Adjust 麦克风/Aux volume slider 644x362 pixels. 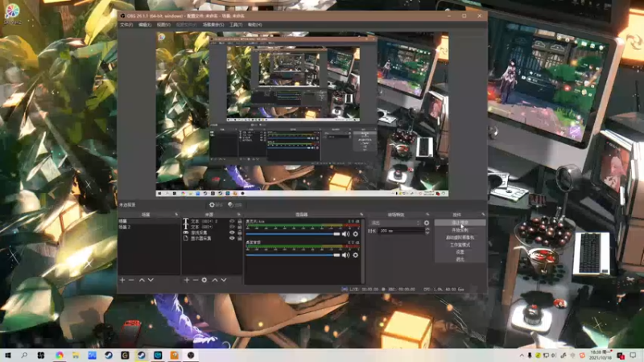[x=293, y=234]
